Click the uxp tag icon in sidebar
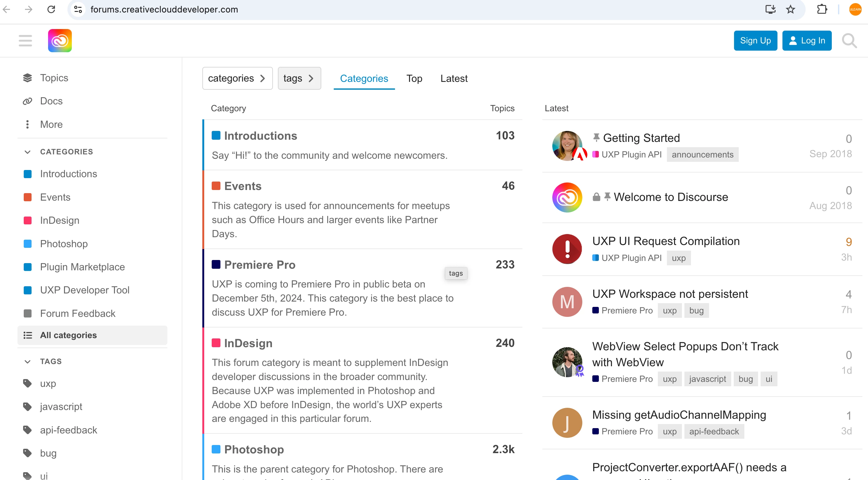 [x=27, y=383]
